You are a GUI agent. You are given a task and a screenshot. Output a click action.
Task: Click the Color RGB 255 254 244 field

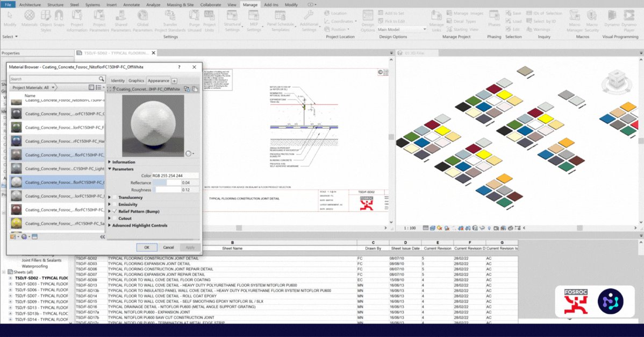[175, 175]
